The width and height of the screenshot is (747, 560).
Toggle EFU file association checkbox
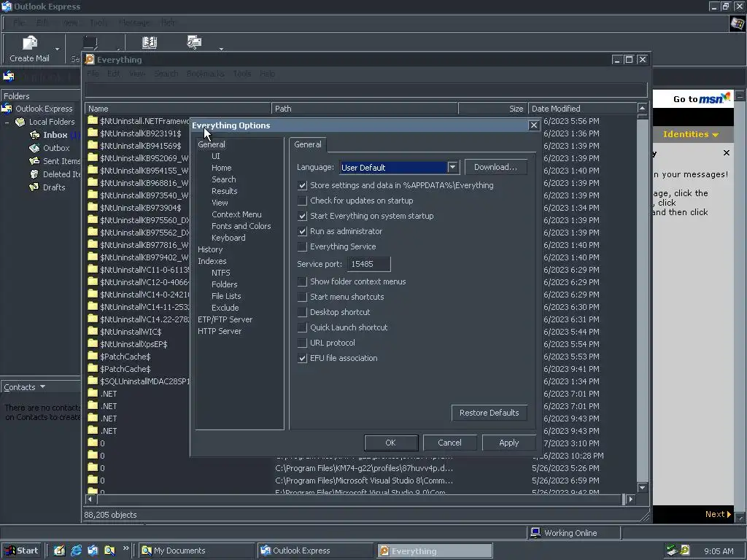point(302,358)
